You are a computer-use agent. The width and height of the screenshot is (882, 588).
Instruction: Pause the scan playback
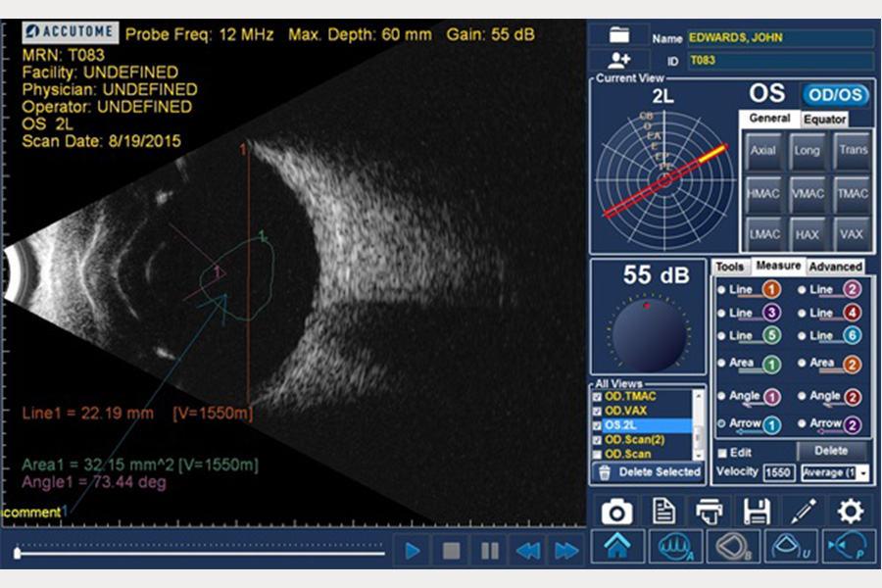pos(490,551)
